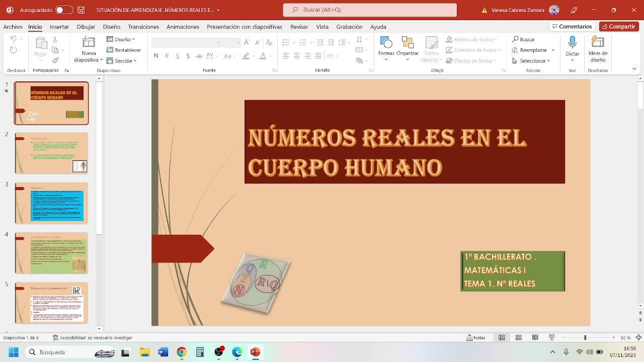Screen dimensions: 644x362
Task: Open Reading view from status bar
Action: (535, 337)
